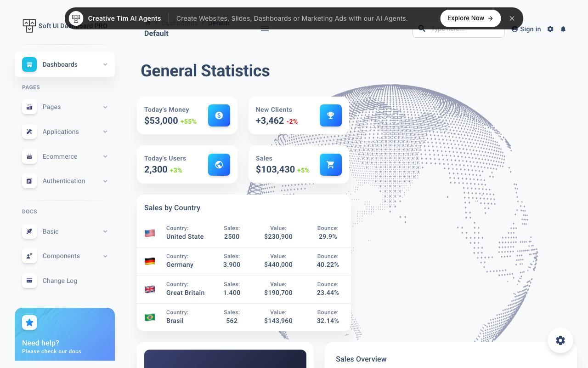Click the $143,960 value cell

278,321
